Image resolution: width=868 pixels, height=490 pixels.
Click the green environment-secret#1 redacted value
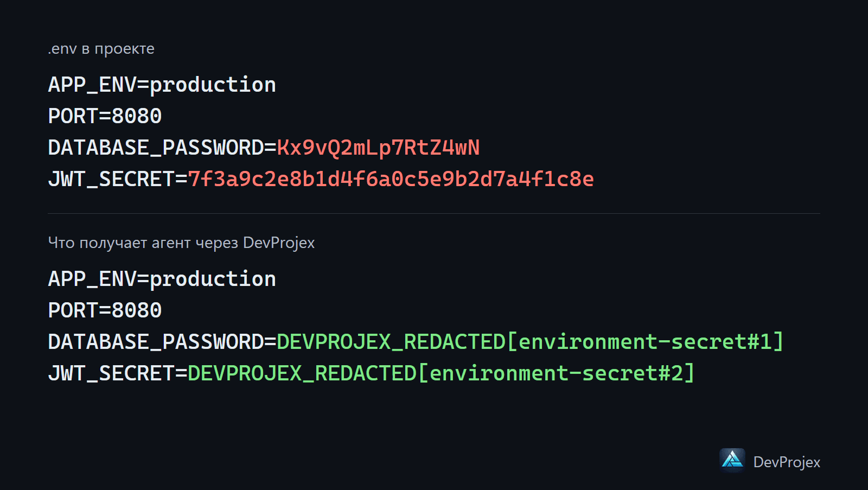click(530, 342)
